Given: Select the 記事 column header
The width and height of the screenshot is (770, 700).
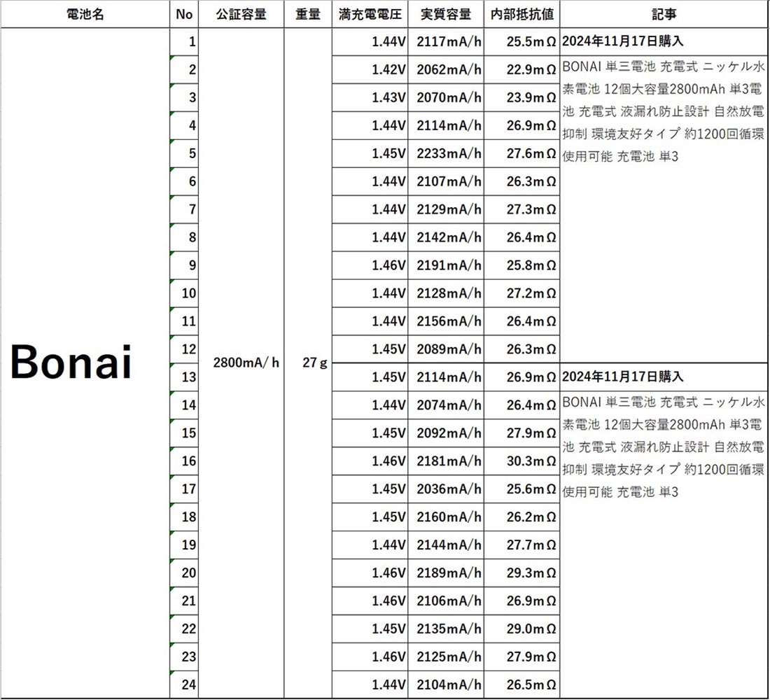Looking at the screenshot, I should pyautogui.click(x=664, y=14).
